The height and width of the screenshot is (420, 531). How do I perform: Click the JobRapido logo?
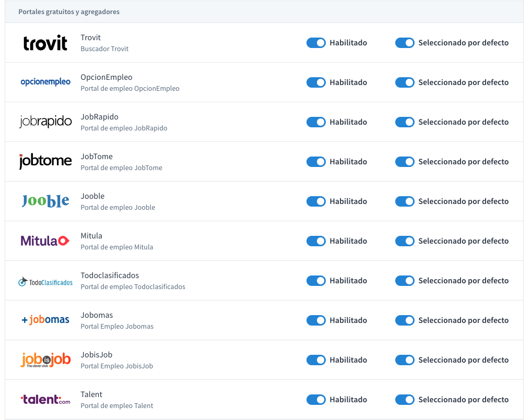[45, 122]
